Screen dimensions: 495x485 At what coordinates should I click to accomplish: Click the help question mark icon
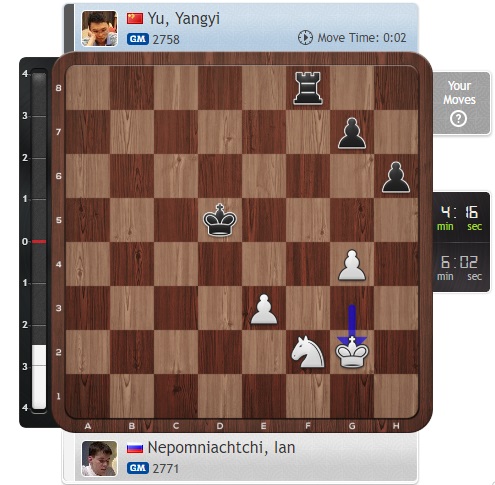458,119
